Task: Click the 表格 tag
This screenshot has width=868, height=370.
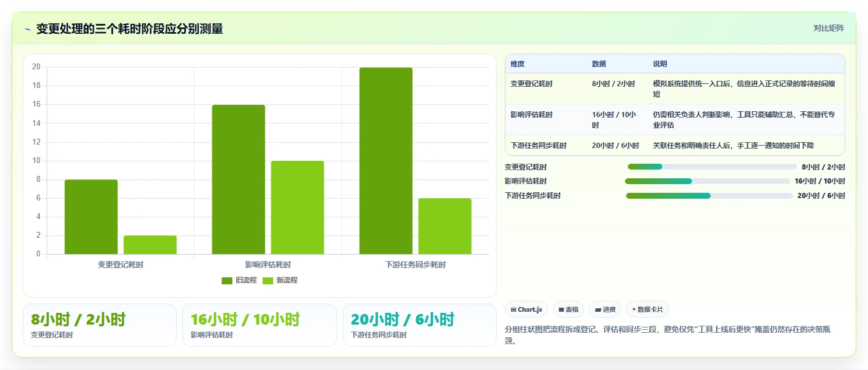Action: click(568, 309)
